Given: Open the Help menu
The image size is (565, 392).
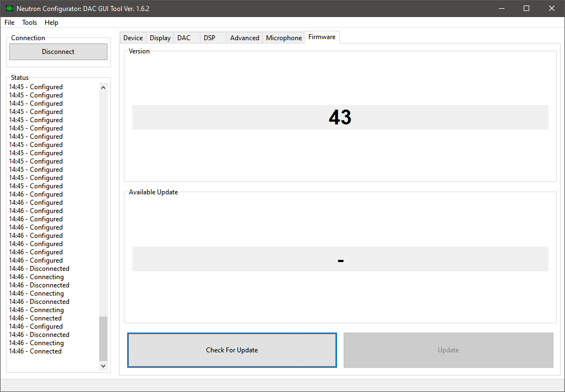Looking at the screenshot, I should point(51,23).
